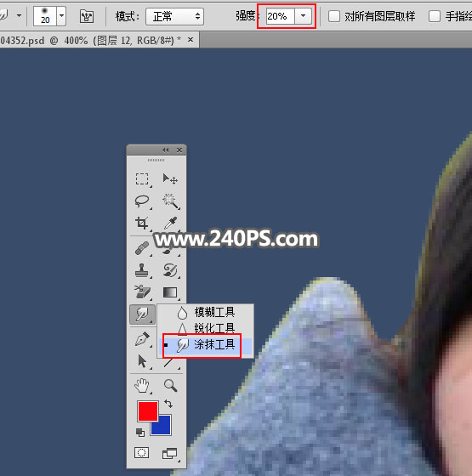Viewport: 472px width, 476px height.
Task: Expand the 强度 strength dropdown arrow
Action: [x=303, y=16]
